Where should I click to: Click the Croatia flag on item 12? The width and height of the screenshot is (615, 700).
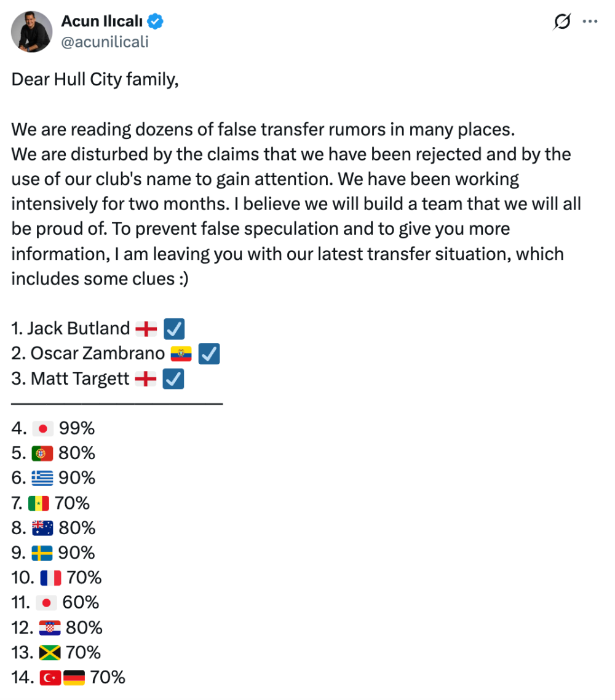click(50, 628)
